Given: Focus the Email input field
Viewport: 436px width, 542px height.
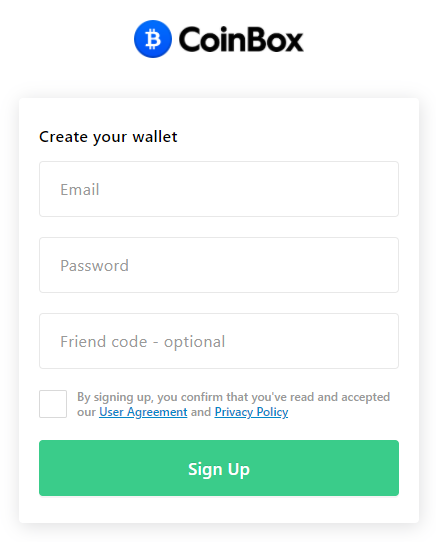Looking at the screenshot, I should pyautogui.click(x=219, y=189).
